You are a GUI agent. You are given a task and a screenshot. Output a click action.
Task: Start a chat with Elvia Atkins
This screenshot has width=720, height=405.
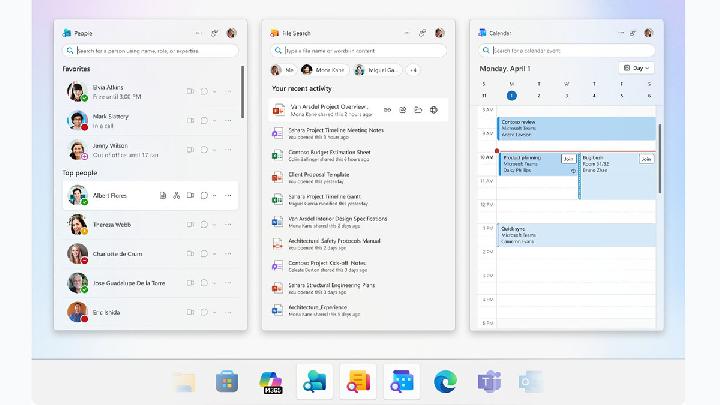pos(204,91)
